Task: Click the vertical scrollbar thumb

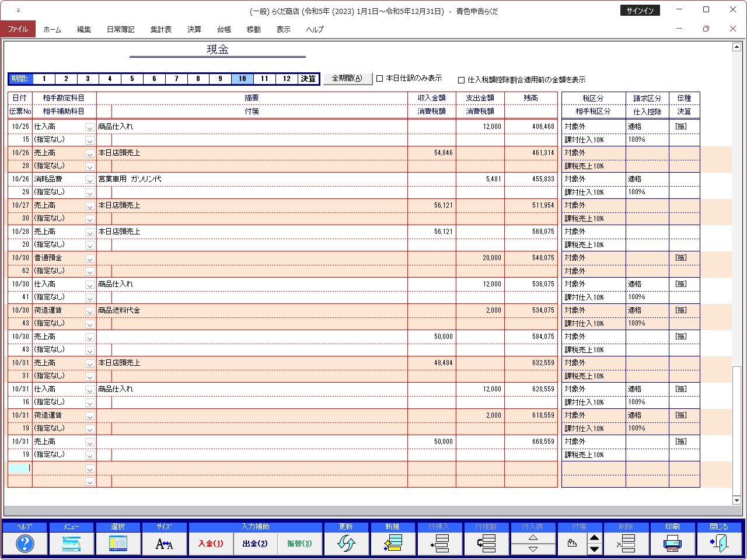Action: (736, 430)
